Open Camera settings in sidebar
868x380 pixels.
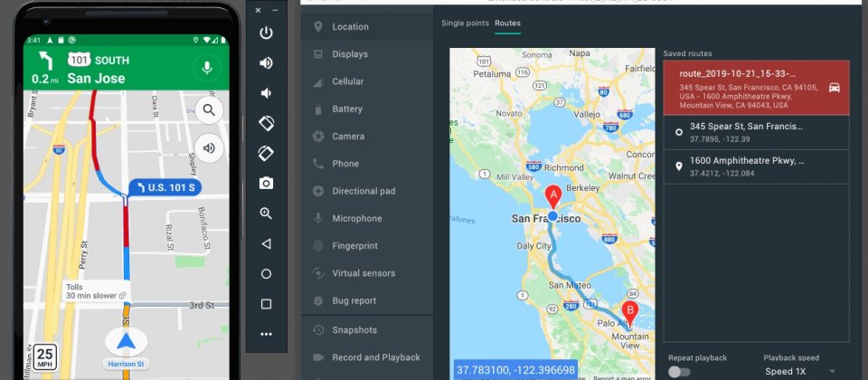click(367, 137)
